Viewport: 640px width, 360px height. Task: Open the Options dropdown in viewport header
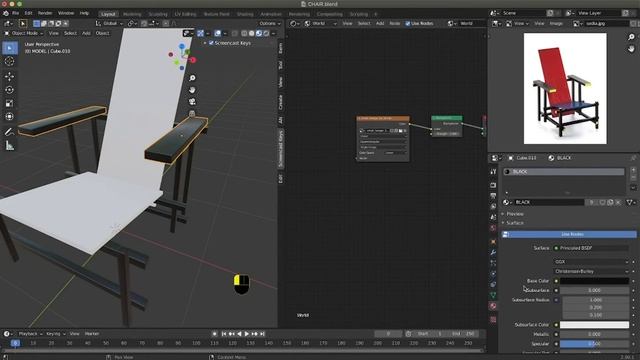(270, 24)
